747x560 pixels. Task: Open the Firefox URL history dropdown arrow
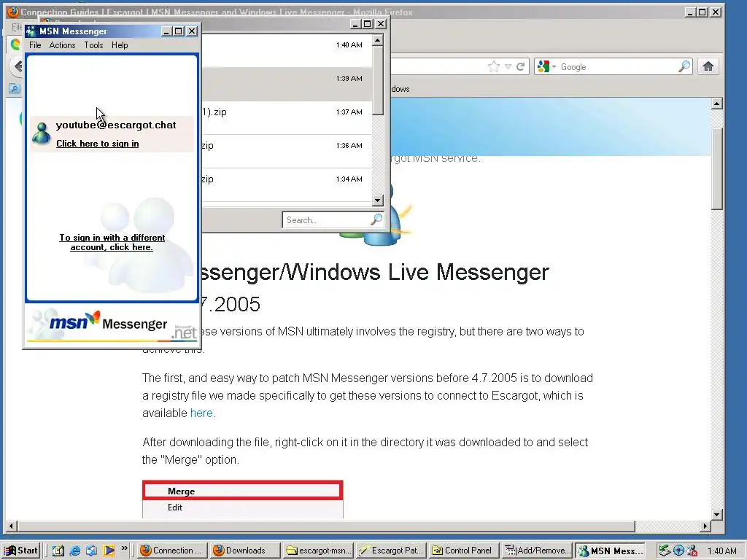[508, 66]
